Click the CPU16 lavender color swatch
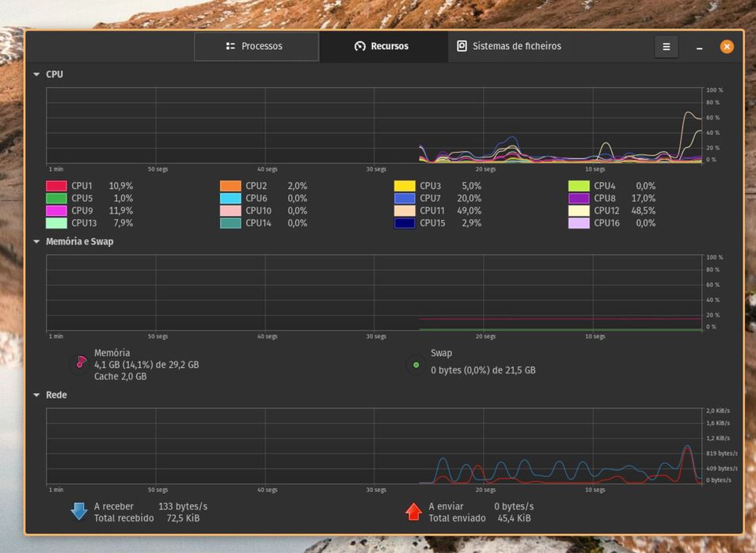756x553 pixels. pyautogui.click(x=579, y=223)
